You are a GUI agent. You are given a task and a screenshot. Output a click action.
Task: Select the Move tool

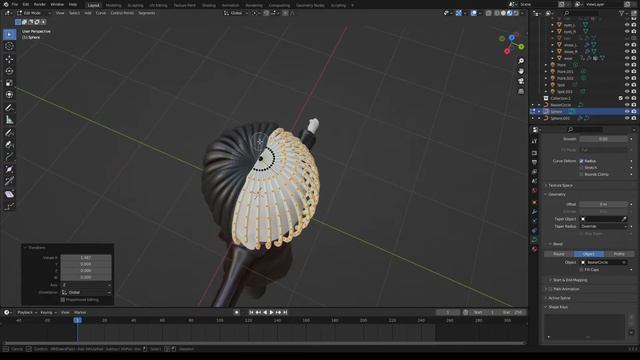9,59
